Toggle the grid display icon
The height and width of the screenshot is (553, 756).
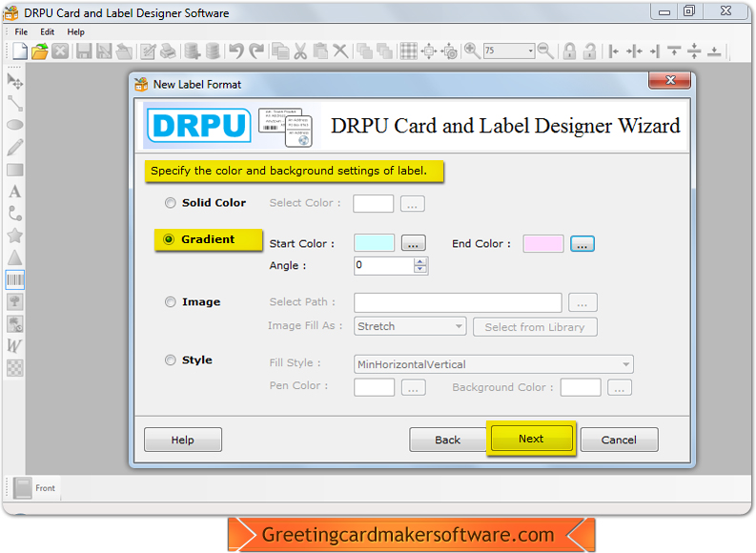[x=408, y=51]
